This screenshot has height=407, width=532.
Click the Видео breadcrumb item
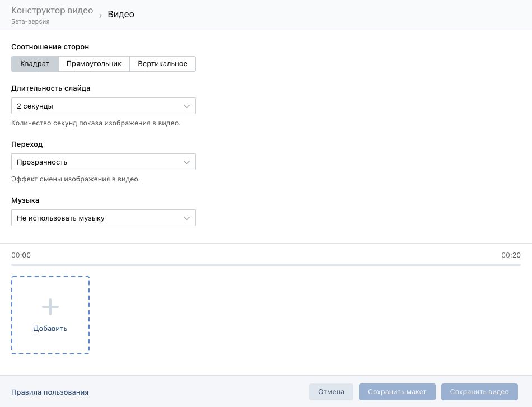click(x=121, y=15)
